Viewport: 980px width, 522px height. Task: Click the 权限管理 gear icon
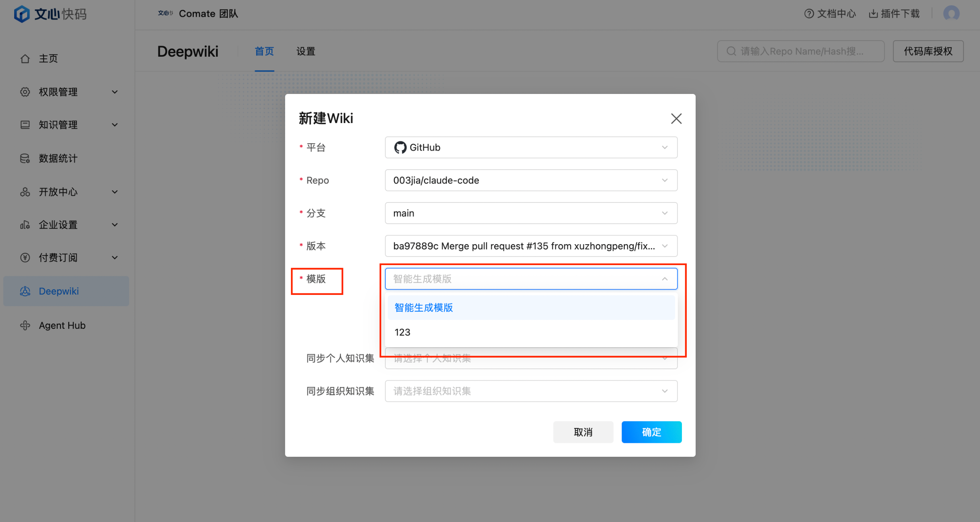click(x=25, y=92)
